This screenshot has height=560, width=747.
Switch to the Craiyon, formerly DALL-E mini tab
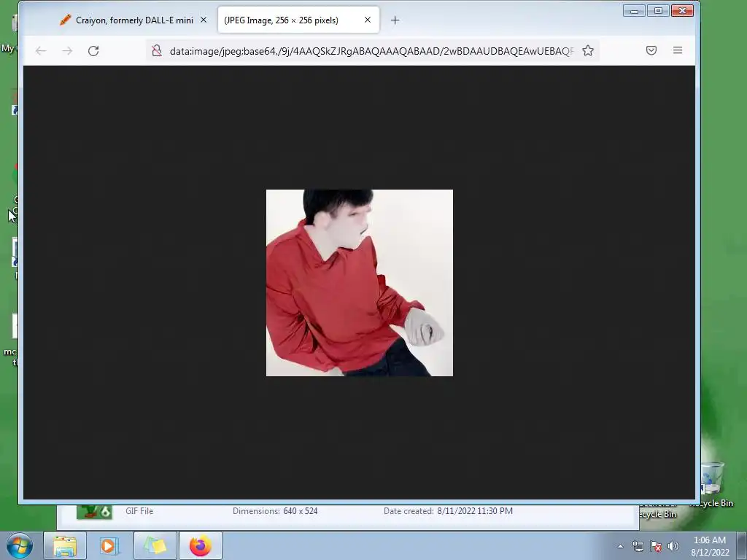[126, 20]
